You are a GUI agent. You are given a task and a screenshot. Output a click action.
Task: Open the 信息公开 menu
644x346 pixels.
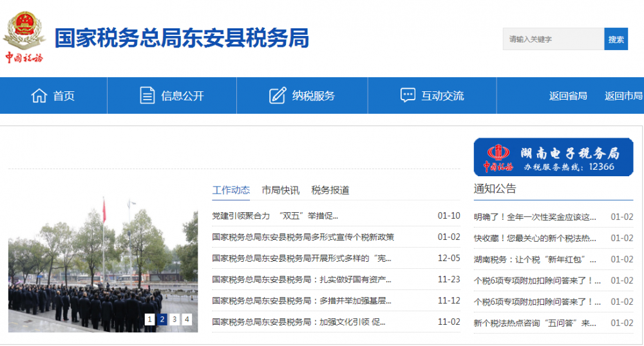pyautogui.click(x=182, y=96)
